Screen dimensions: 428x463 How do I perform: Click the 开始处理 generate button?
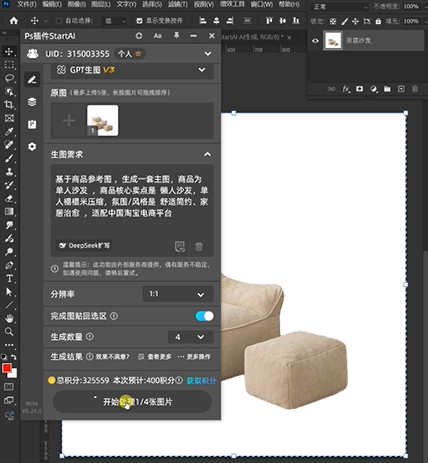coord(132,402)
